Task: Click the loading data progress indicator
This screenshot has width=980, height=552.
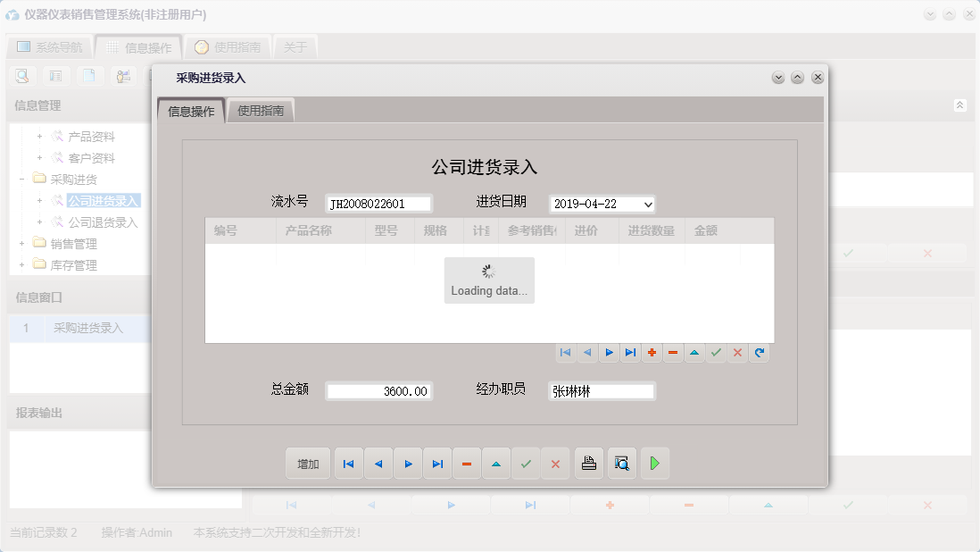Action: (x=489, y=280)
